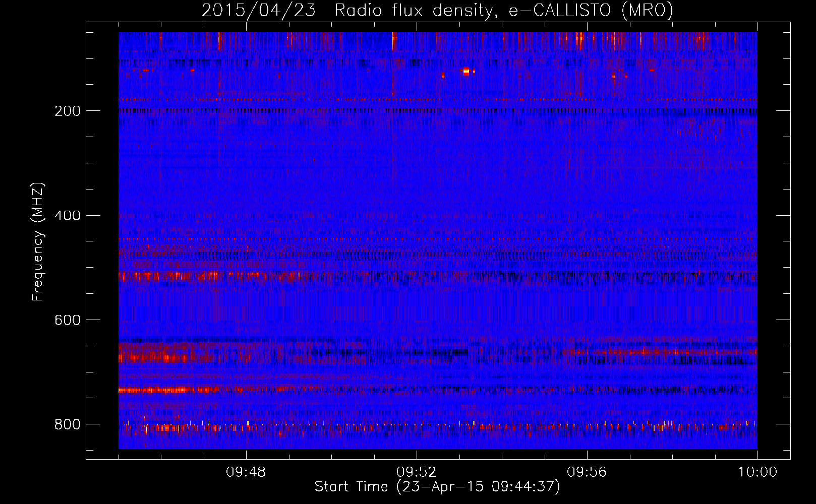Select the 09:52 time tick label

tap(417, 472)
